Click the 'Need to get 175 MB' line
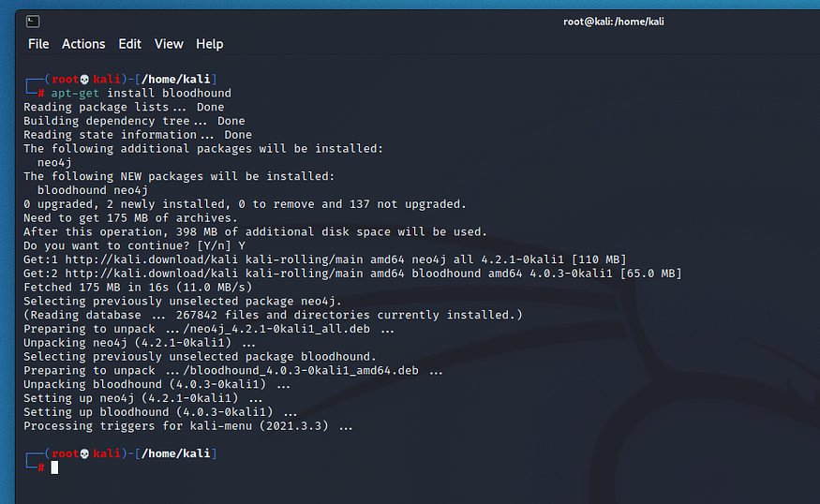The height and width of the screenshot is (504, 820). [x=130, y=218]
